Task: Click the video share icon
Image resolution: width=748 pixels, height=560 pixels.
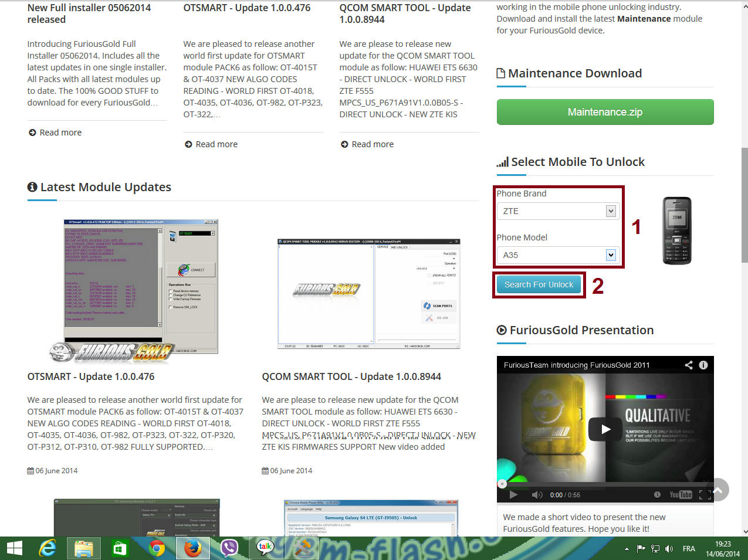Action: click(688, 365)
